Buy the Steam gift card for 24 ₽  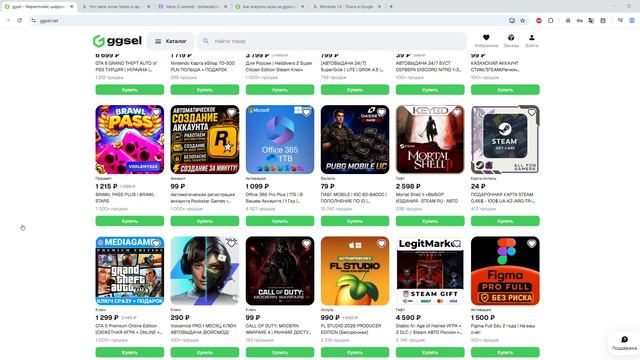pyautogui.click(x=505, y=221)
